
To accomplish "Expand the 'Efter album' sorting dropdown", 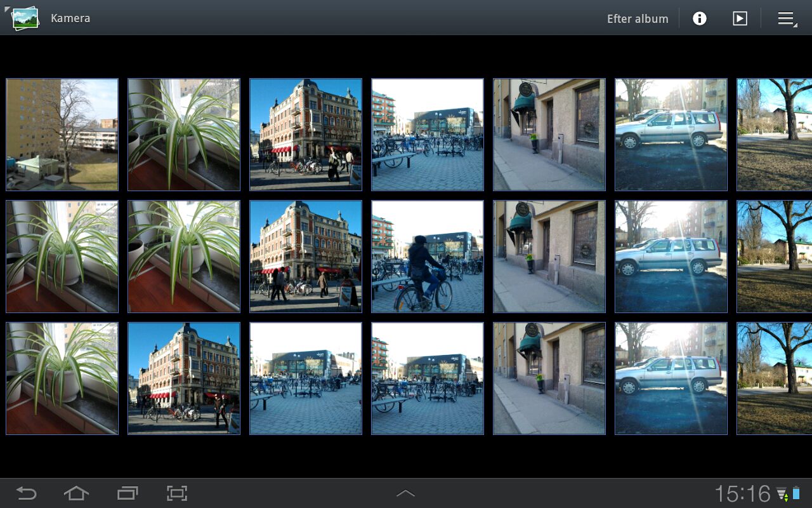I will tap(638, 18).
